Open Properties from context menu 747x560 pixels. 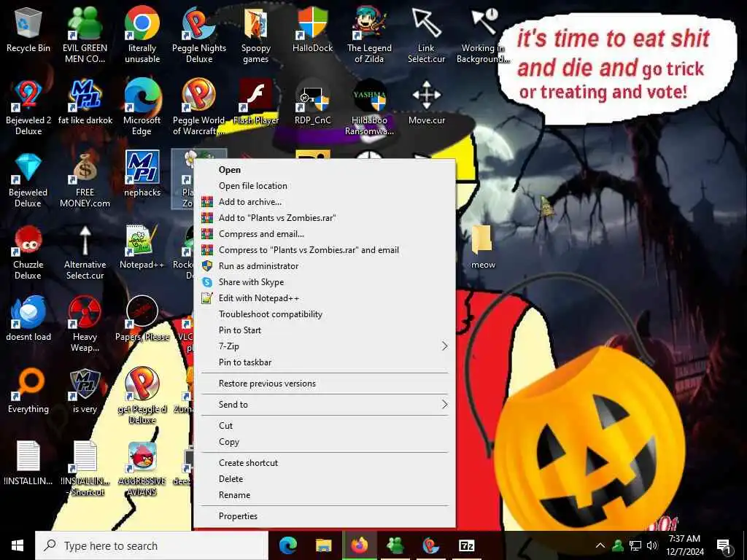pos(325,516)
